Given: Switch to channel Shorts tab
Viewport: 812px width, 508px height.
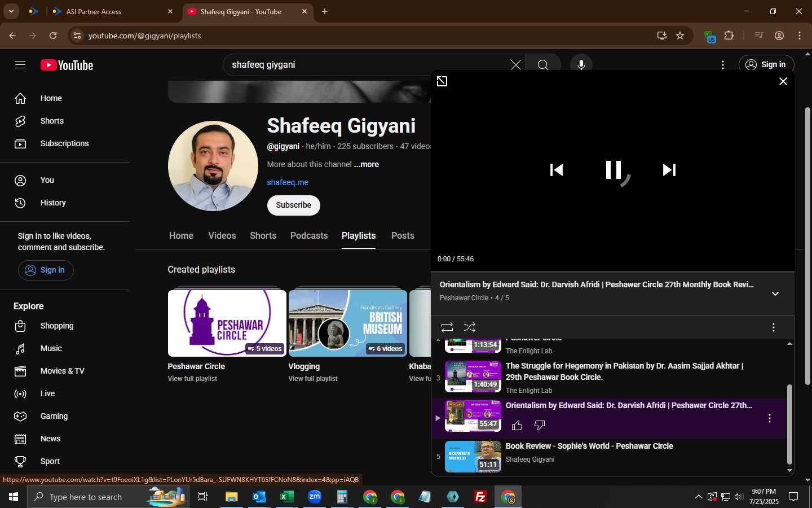Looking at the screenshot, I should pos(263,236).
